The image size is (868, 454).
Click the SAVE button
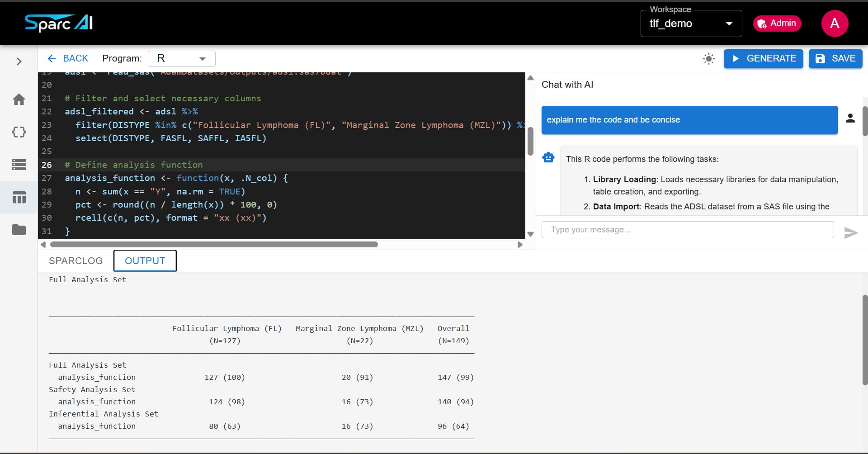coord(835,59)
